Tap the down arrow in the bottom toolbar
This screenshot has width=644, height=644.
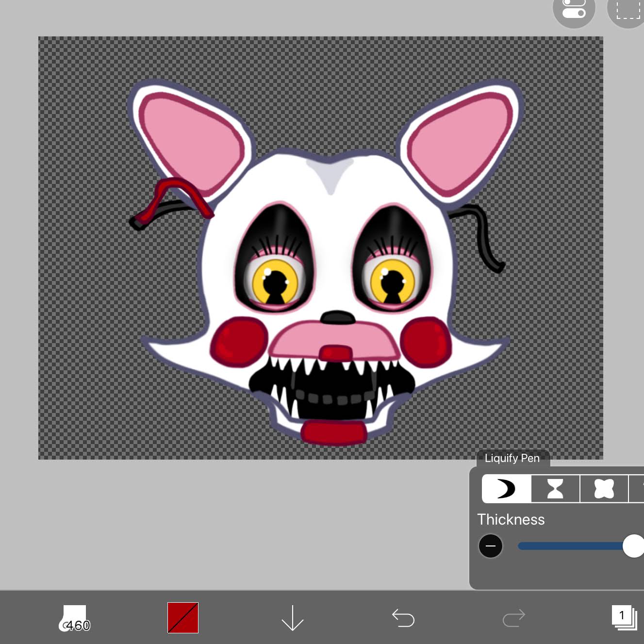(293, 618)
